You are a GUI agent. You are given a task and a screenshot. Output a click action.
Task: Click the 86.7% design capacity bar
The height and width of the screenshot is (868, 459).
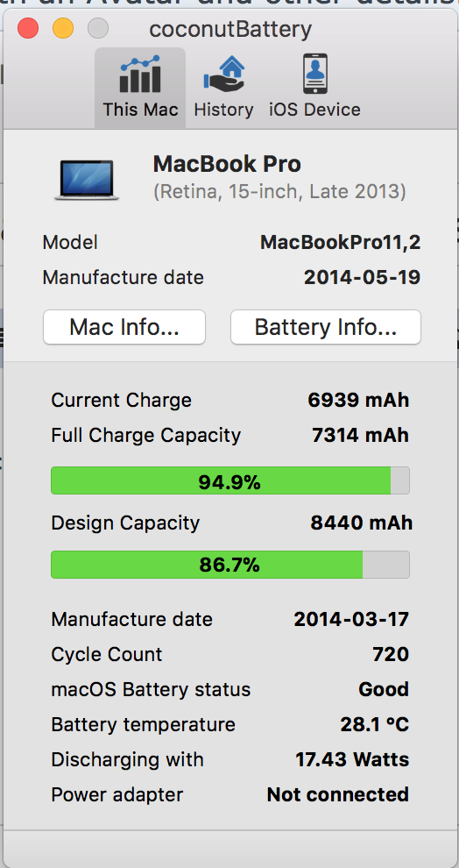coord(230,565)
